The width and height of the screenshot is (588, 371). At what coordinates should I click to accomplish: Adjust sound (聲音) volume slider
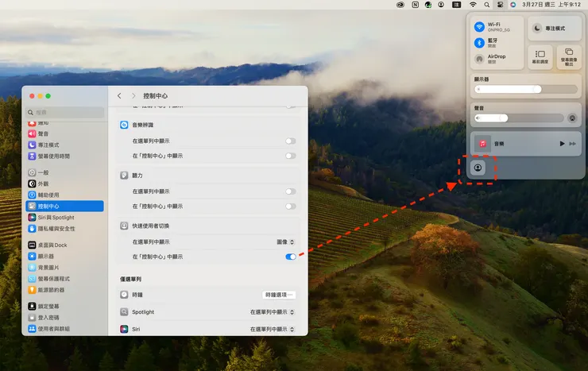(519, 118)
